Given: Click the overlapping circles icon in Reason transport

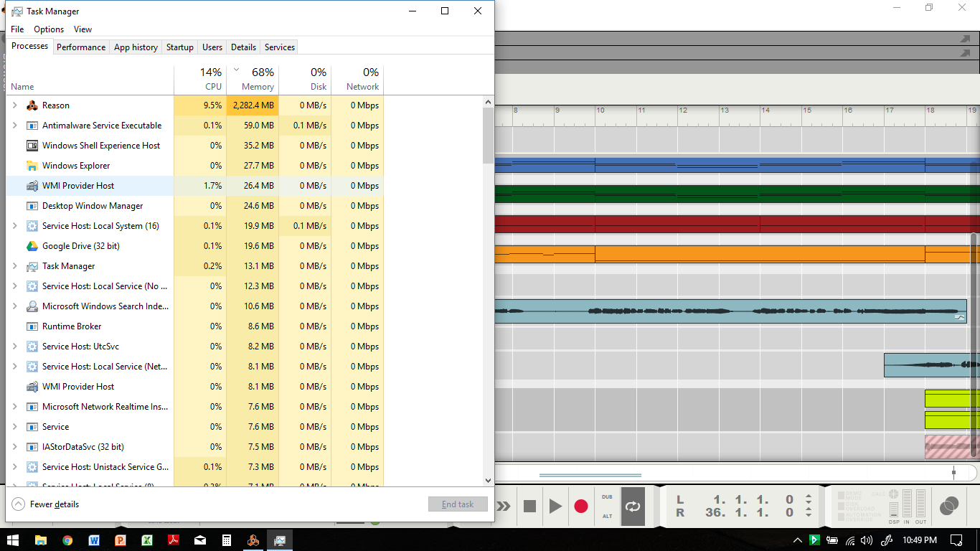Looking at the screenshot, I should coord(949,507).
